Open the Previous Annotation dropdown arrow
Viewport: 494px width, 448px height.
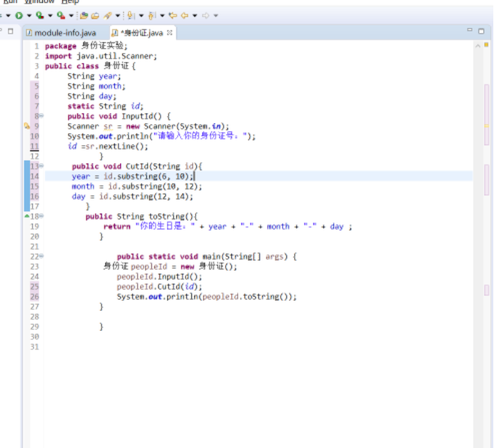162,15
